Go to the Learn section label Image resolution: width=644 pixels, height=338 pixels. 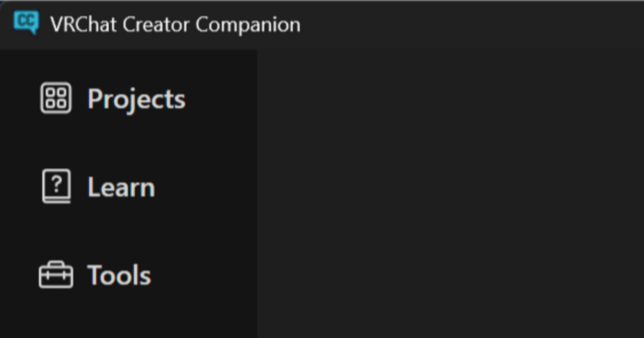tap(121, 187)
